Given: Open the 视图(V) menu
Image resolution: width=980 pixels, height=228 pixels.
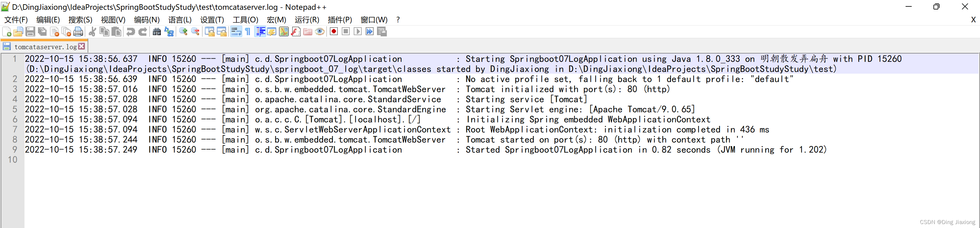Looking at the screenshot, I should pyautogui.click(x=113, y=20).
